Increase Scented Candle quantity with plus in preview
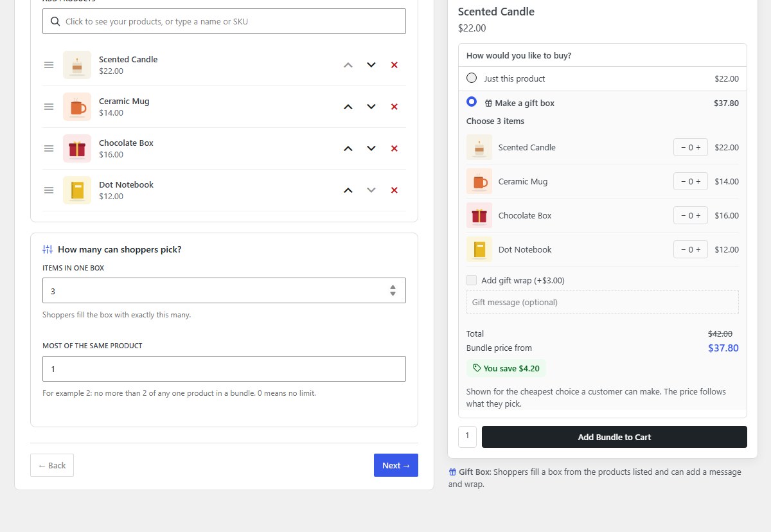The height and width of the screenshot is (532, 771). (x=699, y=148)
